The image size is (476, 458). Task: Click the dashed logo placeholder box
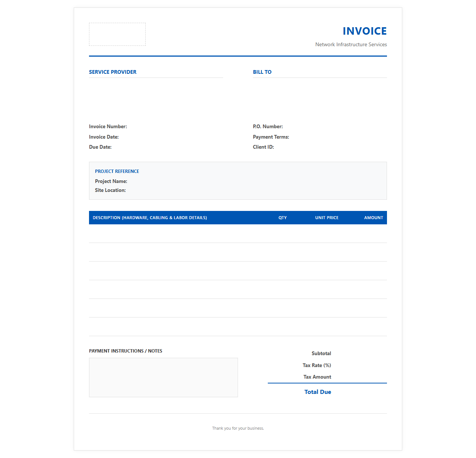click(x=117, y=34)
